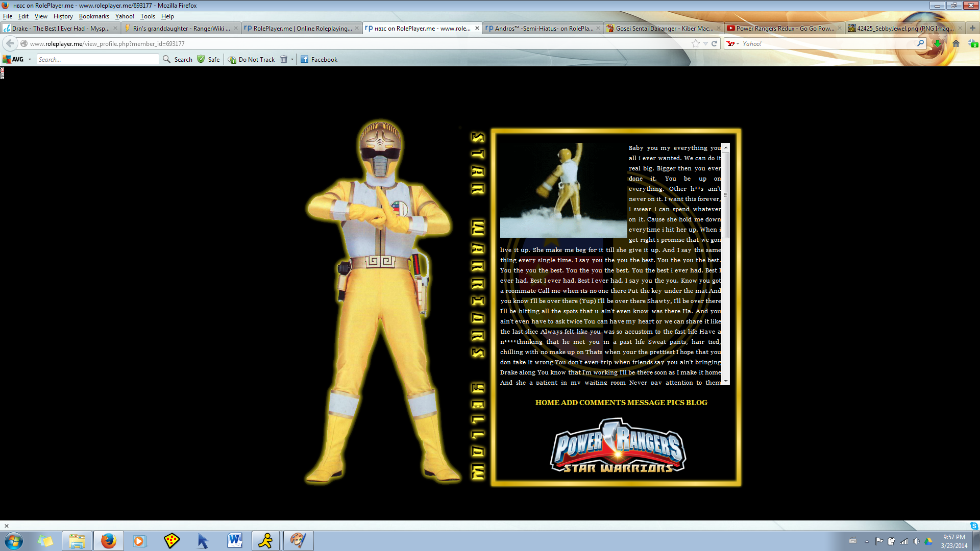
Task: Open the Yahoo search engine dropdown
Action: pos(733,43)
